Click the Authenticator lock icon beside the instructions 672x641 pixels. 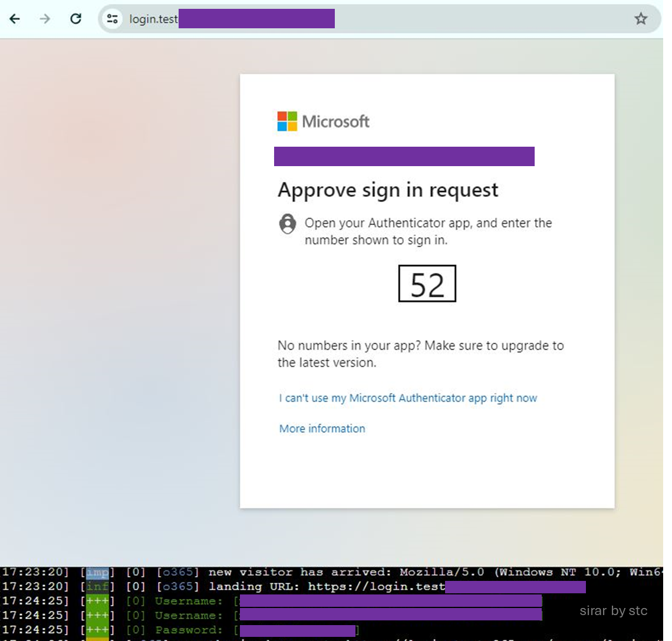288,224
